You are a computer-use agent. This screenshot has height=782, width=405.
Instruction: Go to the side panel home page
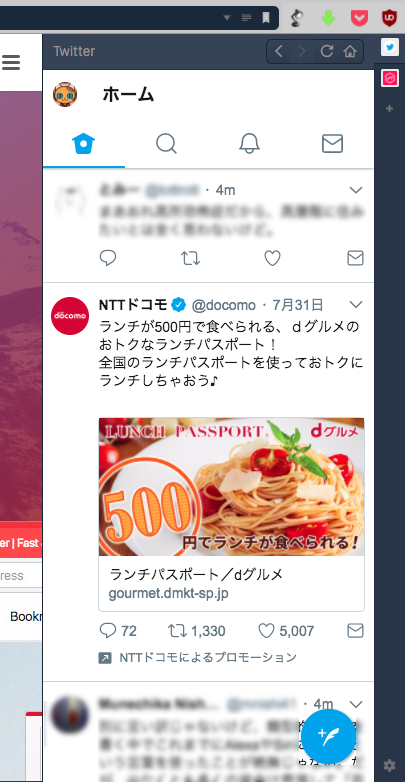point(350,51)
